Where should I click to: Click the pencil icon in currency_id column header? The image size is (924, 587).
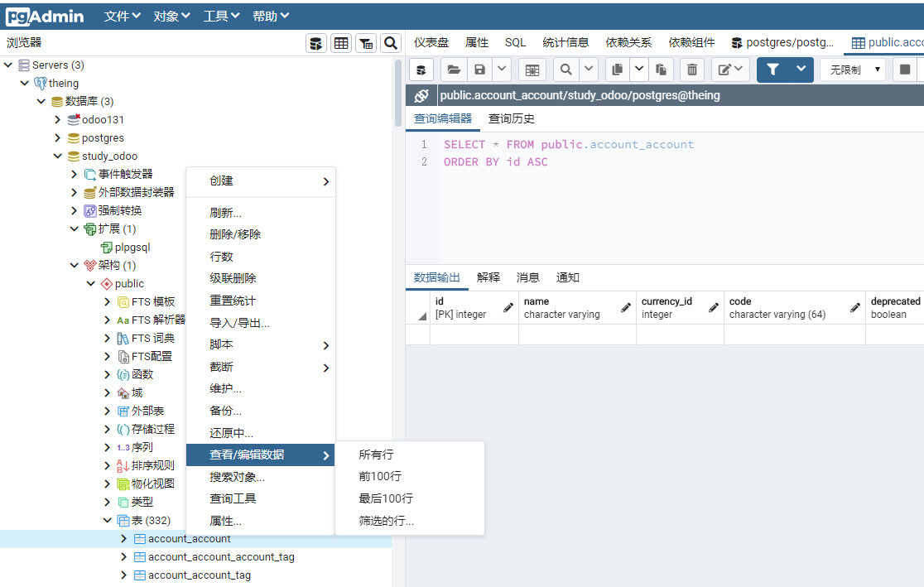pyautogui.click(x=714, y=307)
